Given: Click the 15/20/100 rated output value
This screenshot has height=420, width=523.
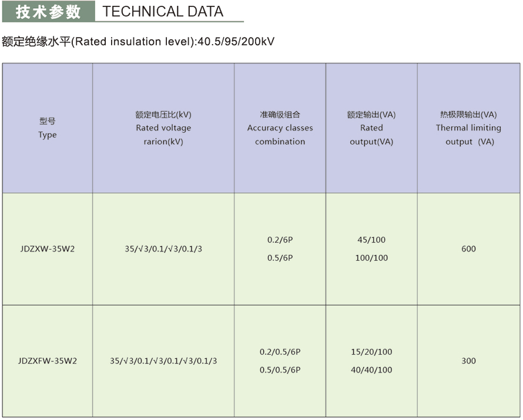Looking at the screenshot, I should [x=371, y=352].
